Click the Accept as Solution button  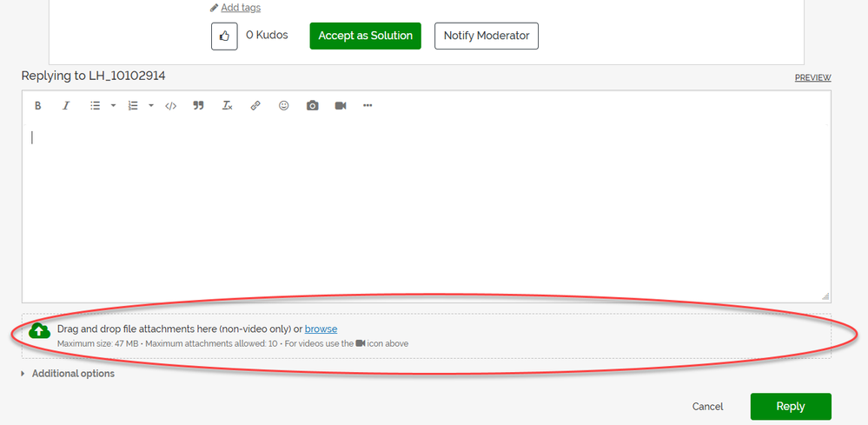click(365, 36)
